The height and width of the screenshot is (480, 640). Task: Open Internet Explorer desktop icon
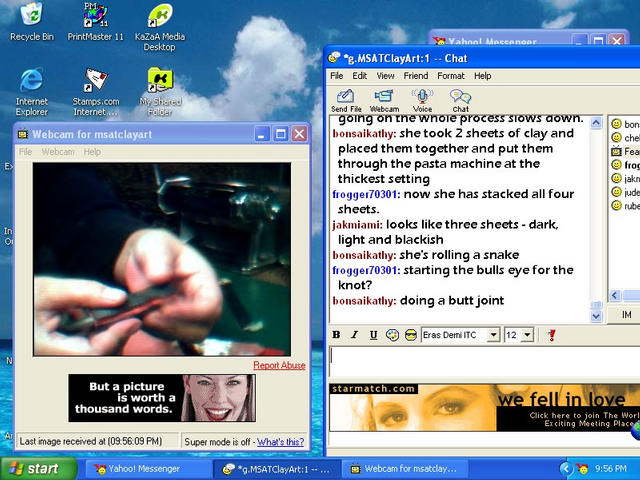tap(31, 92)
